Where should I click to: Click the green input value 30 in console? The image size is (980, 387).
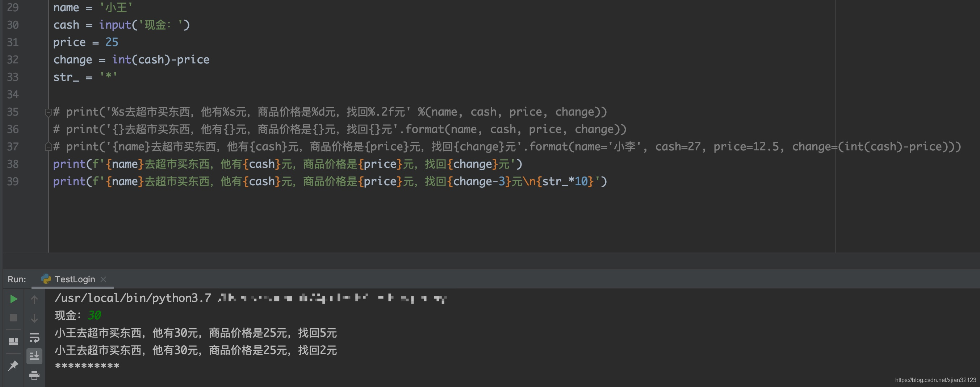coord(95,315)
